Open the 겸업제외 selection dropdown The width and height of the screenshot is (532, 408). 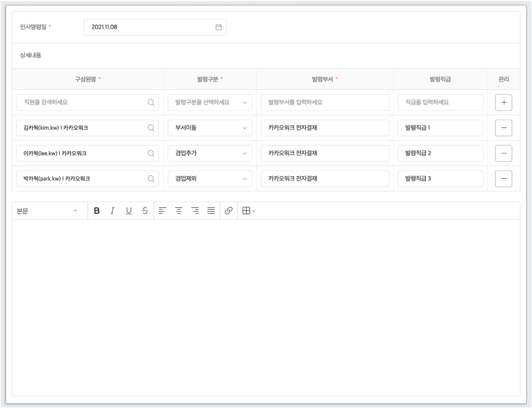[210, 179]
